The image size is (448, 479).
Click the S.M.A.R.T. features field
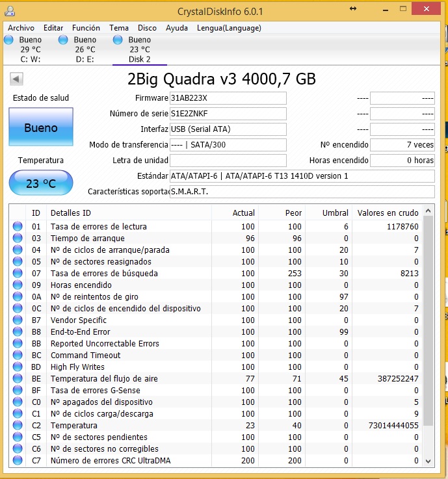click(x=302, y=192)
